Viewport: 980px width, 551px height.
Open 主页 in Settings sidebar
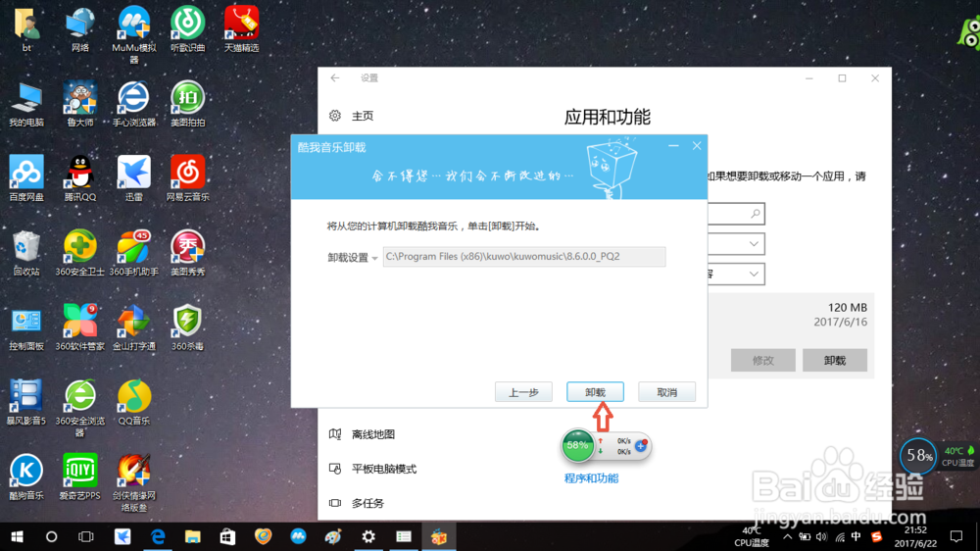point(351,116)
